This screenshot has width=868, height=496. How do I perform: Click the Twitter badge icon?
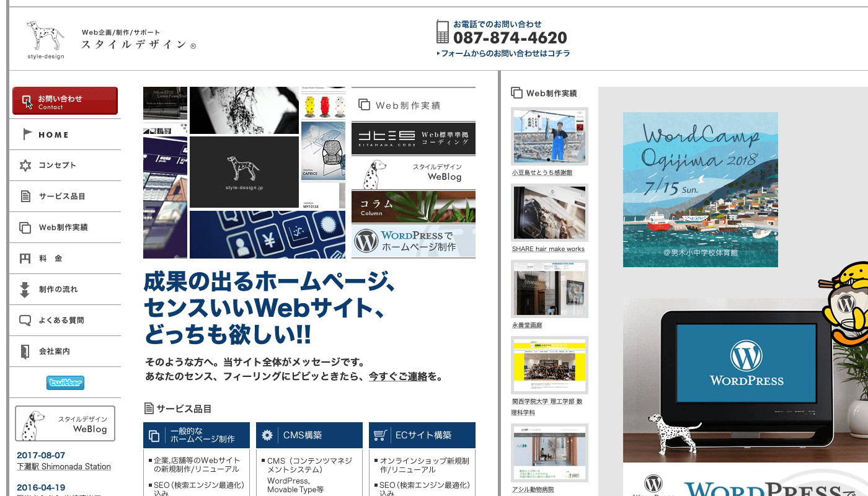coord(65,383)
